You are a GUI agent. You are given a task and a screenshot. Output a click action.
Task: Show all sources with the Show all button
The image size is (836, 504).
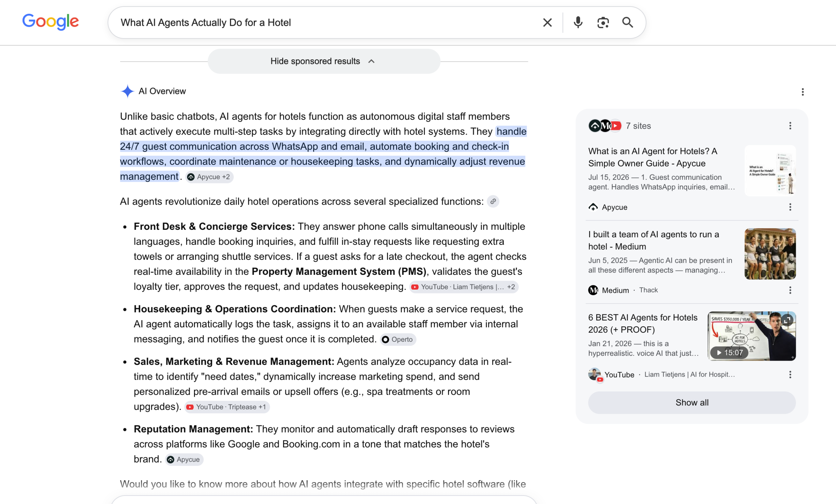(692, 402)
